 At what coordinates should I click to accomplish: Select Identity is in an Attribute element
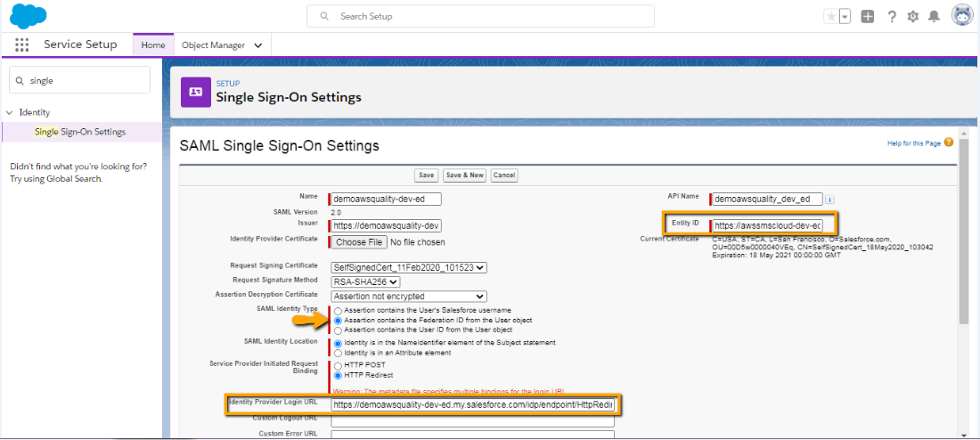pos(339,353)
